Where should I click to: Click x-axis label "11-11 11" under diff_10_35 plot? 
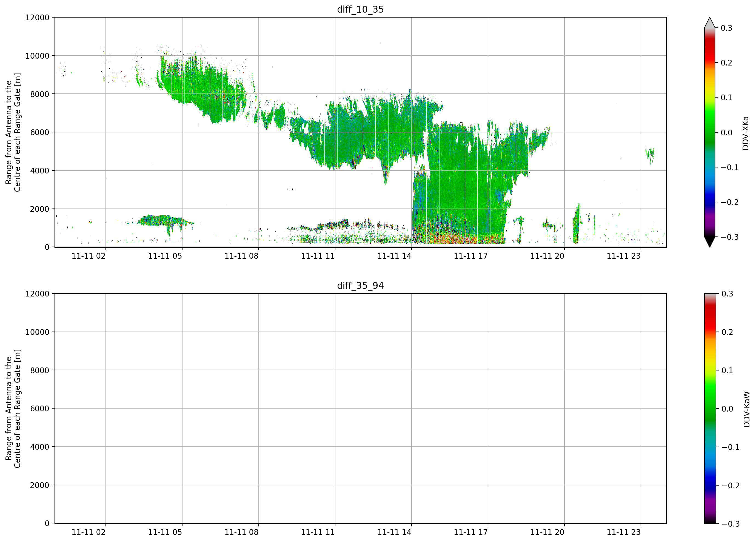(318, 256)
